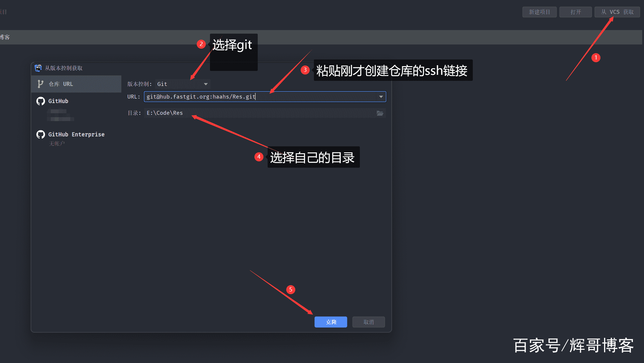Click the blue 克隆 button
This screenshot has width=644, height=363.
click(331, 322)
